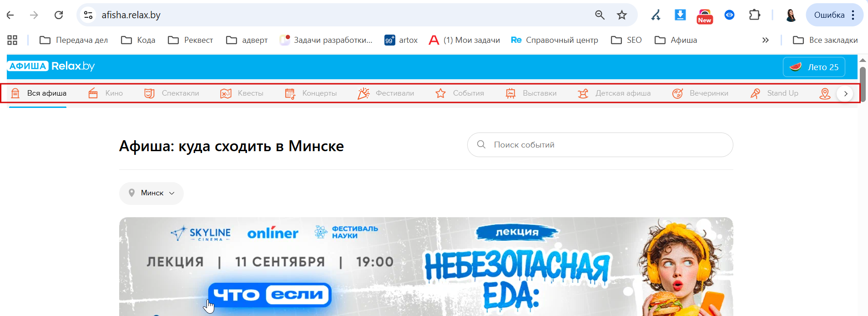Show more categories with right arrow
This screenshot has width=868, height=316.
[x=845, y=94]
